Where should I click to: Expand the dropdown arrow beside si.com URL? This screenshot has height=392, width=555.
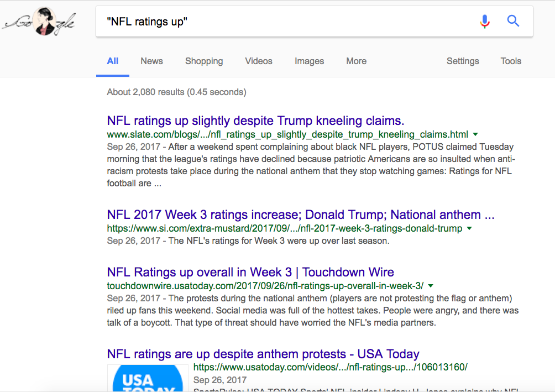469,228
